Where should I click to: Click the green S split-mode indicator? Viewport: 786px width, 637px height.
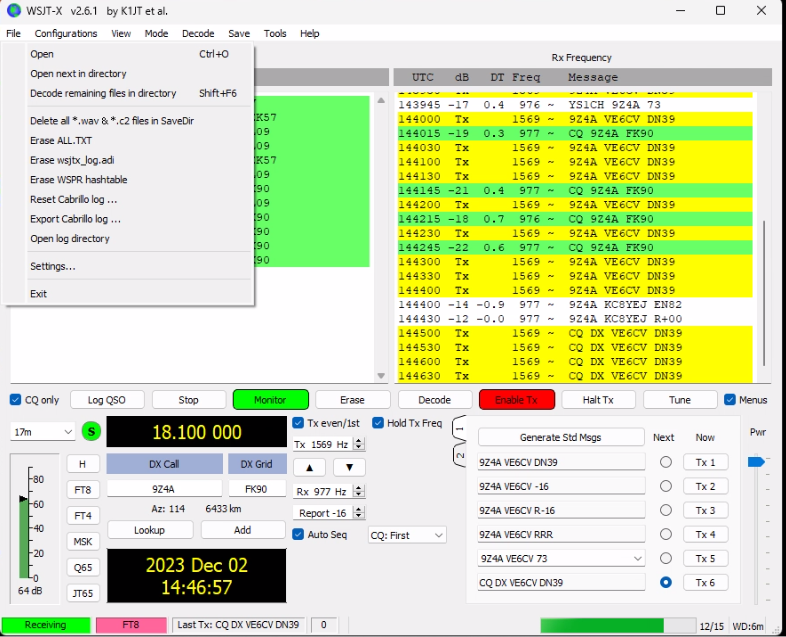coord(92,432)
